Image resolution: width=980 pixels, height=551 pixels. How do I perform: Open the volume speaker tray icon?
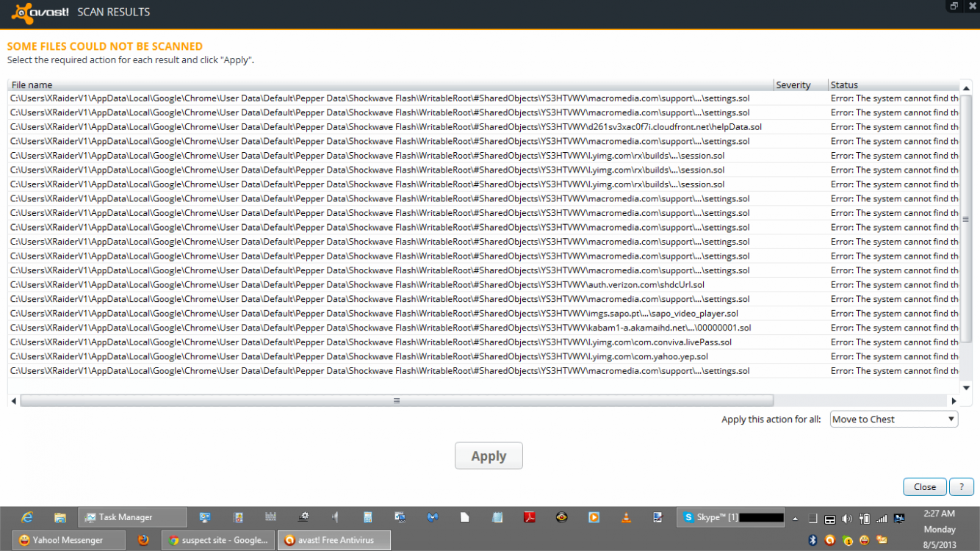[847, 519]
